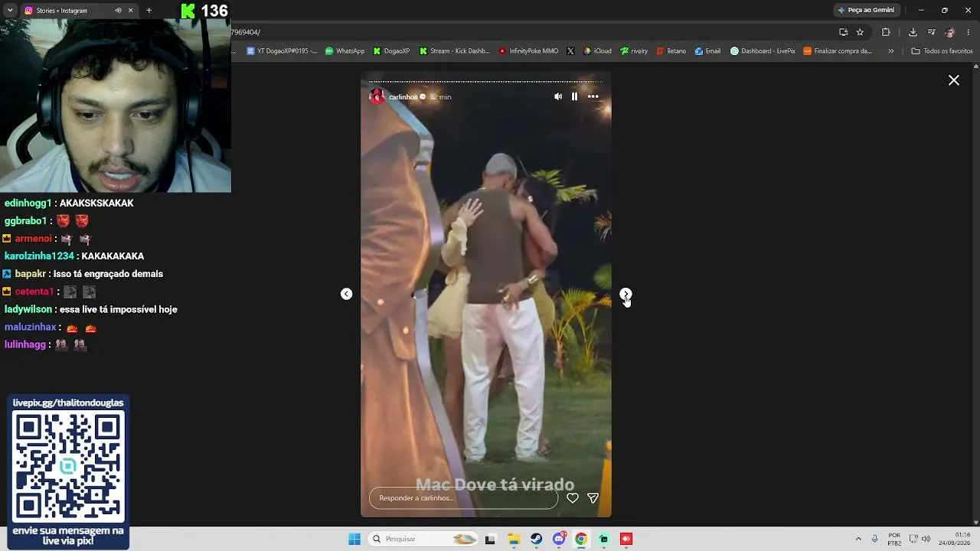Click the LivePix QR code image
Screen dimensions: 980x551
tap(68, 466)
